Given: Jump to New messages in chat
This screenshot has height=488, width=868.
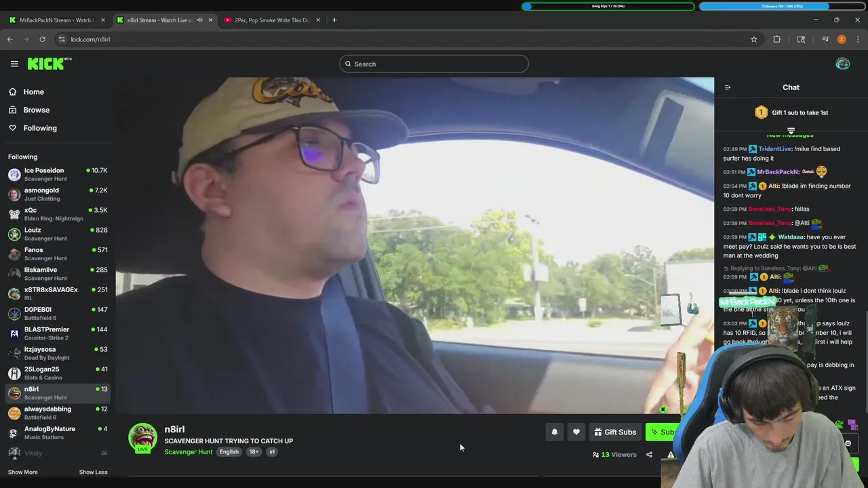Looking at the screenshot, I should 790,136.
